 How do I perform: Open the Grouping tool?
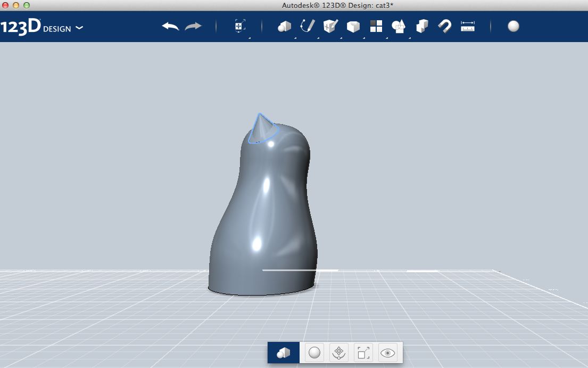(x=399, y=26)
